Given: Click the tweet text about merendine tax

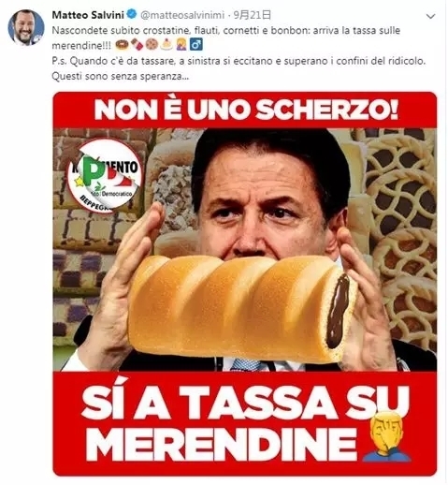Looking at the screenshot, I should tap(225, 38).
